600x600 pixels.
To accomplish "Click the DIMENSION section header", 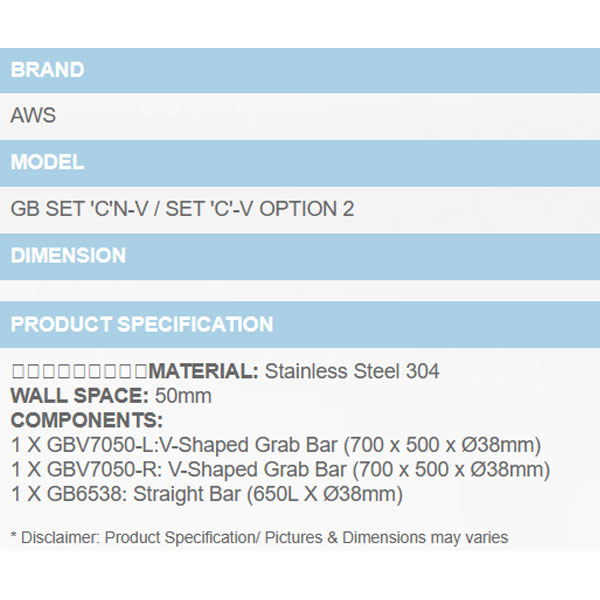I will (68, 256).
